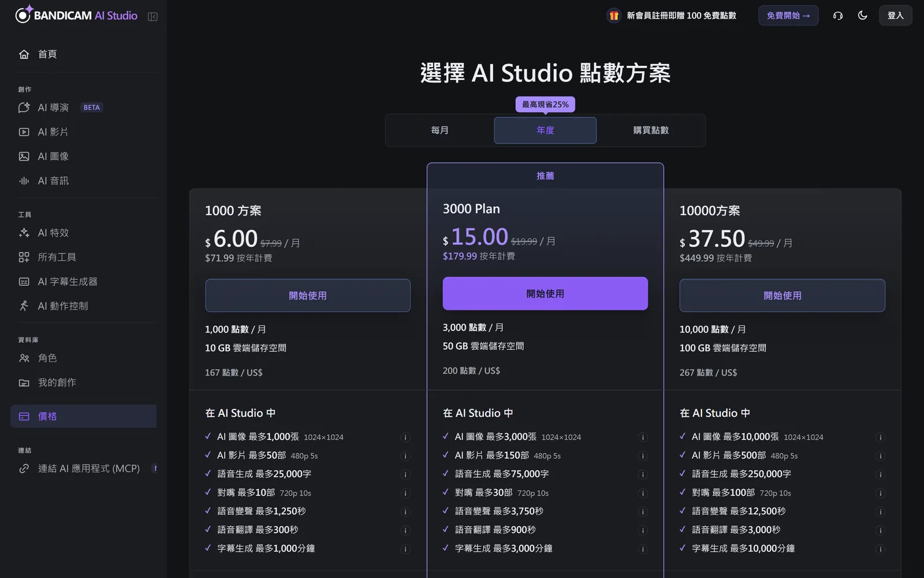Open AI 影片 in the sidebar
Image resolution: width=924 pixels, height=578 pixels.
click(84, 132)
